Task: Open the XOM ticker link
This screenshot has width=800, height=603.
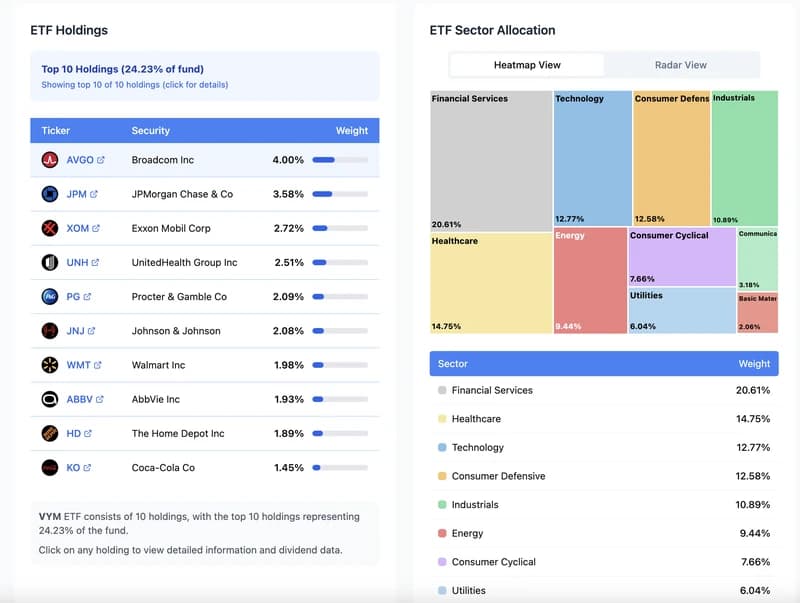Action: (78, 228)
